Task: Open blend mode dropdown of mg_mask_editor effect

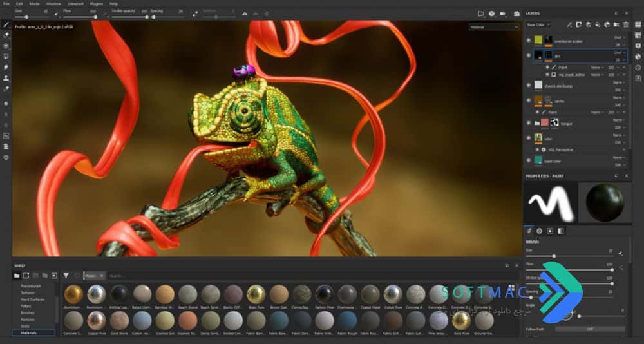Action: tap(596, 75)
